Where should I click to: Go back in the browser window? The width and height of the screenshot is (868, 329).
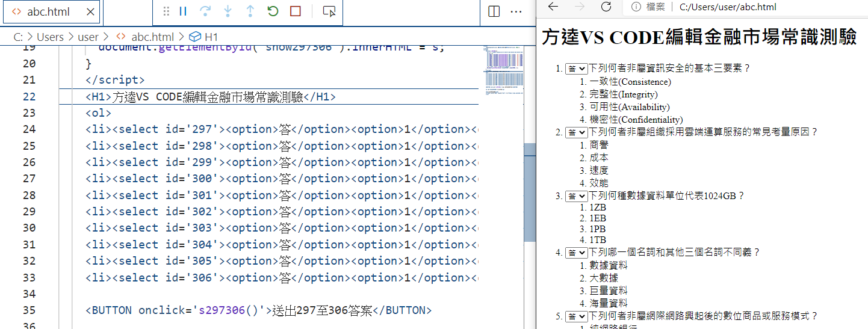[x=553, y=7]
